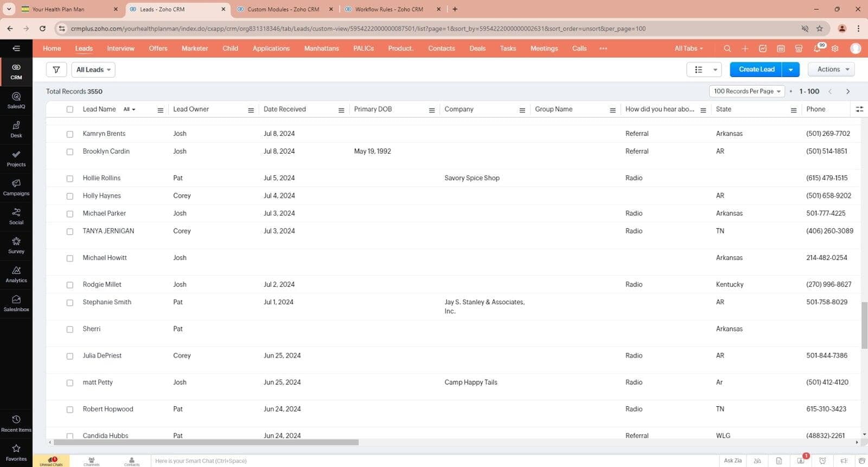The height and width of the screenshot is (467, 868).
Task: Open Projects in the left sidebar
Action: 16,159
